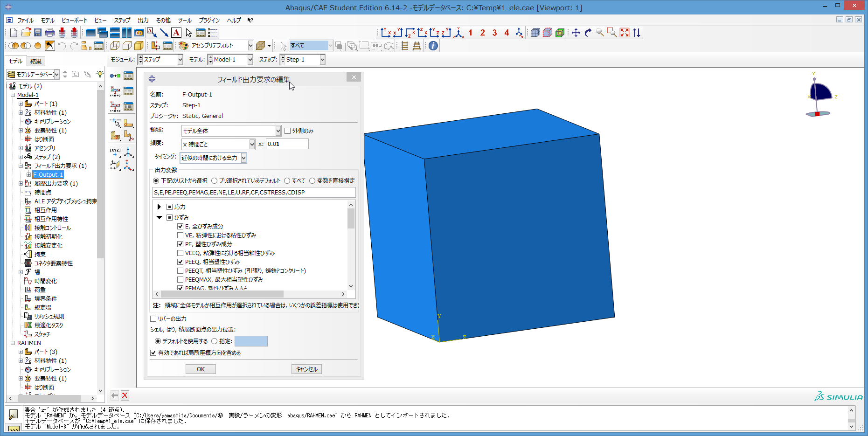Click the キャンセル button
The width and height of the screenshot is (868, 436).
point(306,369)
